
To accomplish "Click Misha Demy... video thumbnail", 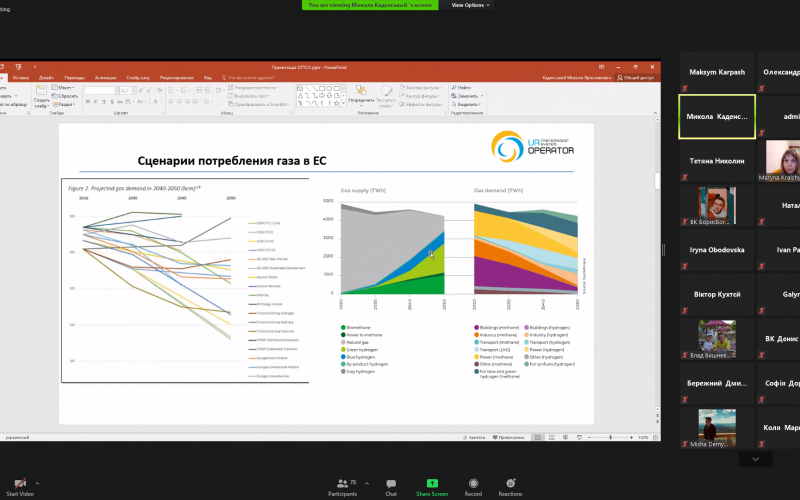I will click(x=717, y=428).
